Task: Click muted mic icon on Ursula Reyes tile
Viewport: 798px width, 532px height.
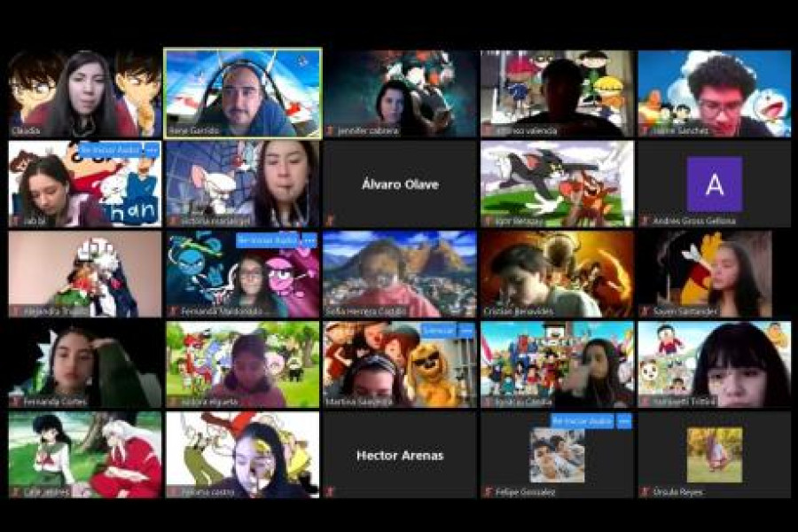Action: [x=645, y=491]
